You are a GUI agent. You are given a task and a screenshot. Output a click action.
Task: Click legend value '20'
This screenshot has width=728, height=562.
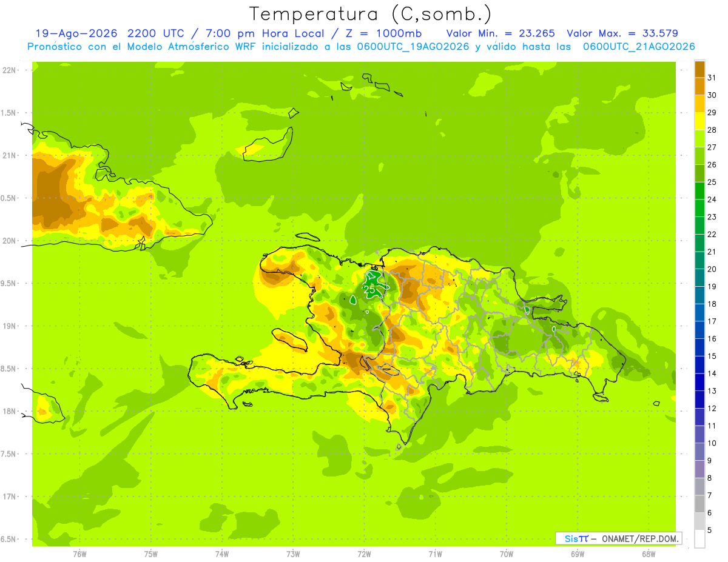[712, 269]
